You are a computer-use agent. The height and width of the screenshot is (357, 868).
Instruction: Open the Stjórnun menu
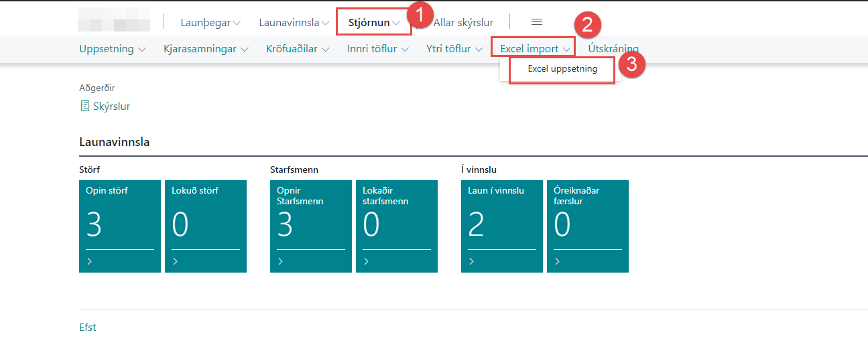(373, 23)
